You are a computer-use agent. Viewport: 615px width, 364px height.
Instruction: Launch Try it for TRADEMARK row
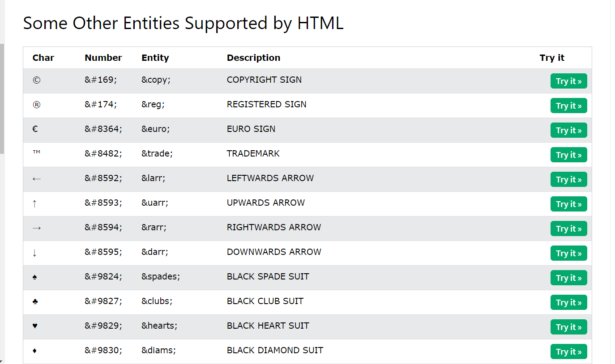tap(568, 155)
